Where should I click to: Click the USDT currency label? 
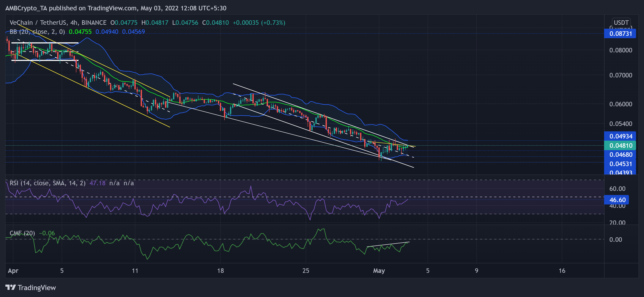click(621, 22)
